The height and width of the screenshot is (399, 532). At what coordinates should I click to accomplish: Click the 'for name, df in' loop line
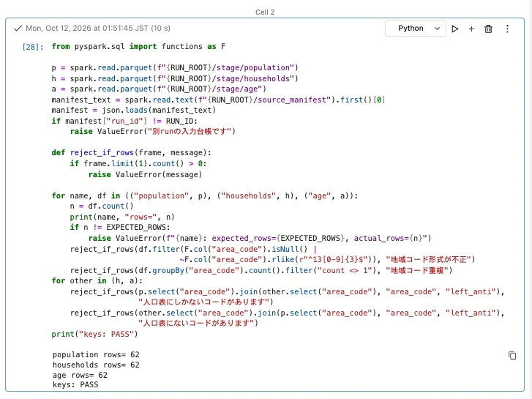tap(205, 195)
